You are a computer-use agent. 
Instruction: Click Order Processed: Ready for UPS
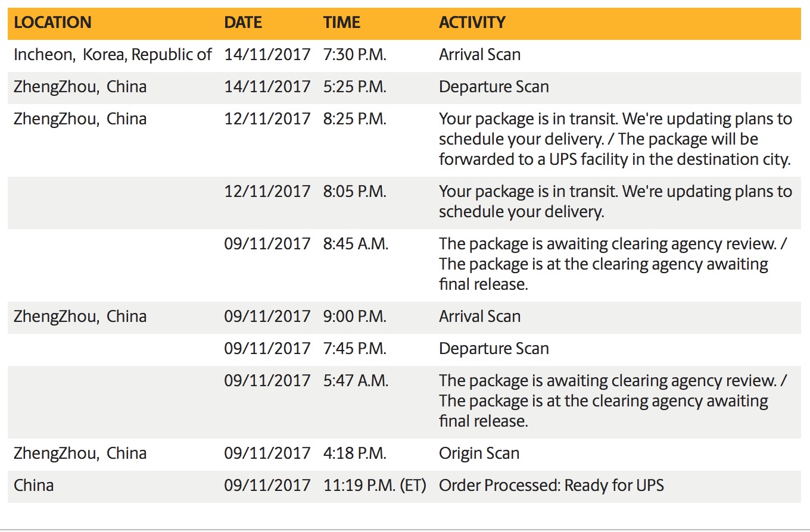click(552, 486)
